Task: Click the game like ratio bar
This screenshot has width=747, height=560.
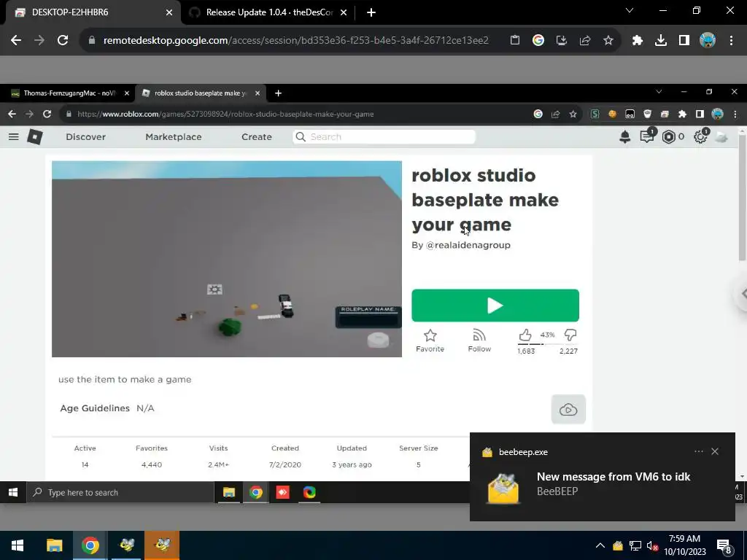Action: 548,344
